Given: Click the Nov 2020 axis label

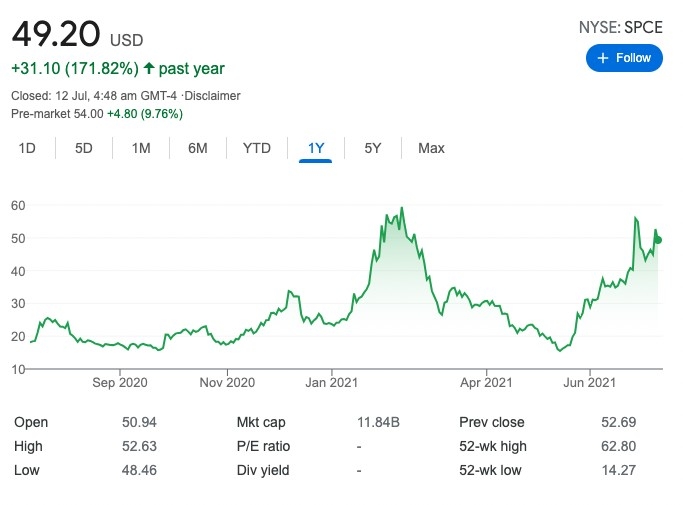Looking at the screenshot, I should pos(227,383).
